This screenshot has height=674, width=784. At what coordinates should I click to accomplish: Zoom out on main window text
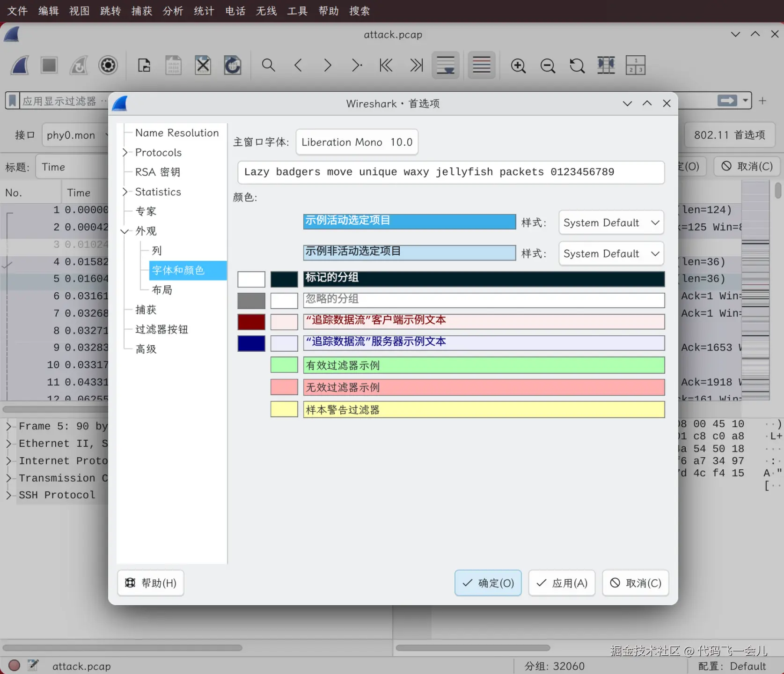click(x=548, y=65)
